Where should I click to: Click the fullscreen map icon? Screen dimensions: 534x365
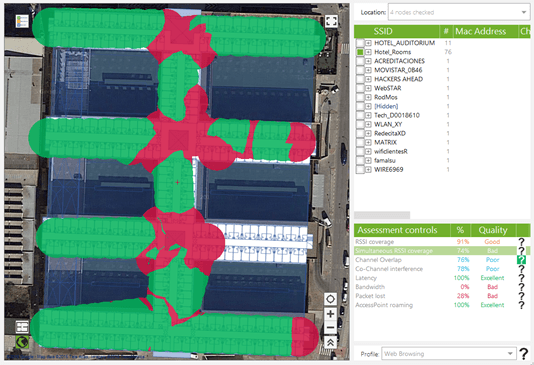coord(331,21)
